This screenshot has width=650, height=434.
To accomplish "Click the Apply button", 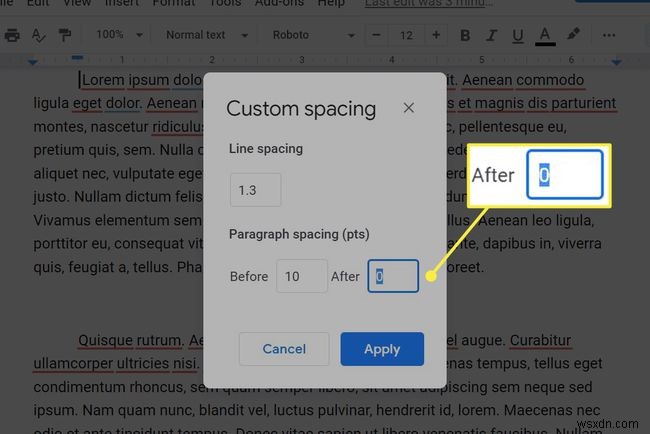I will (382, 349).
